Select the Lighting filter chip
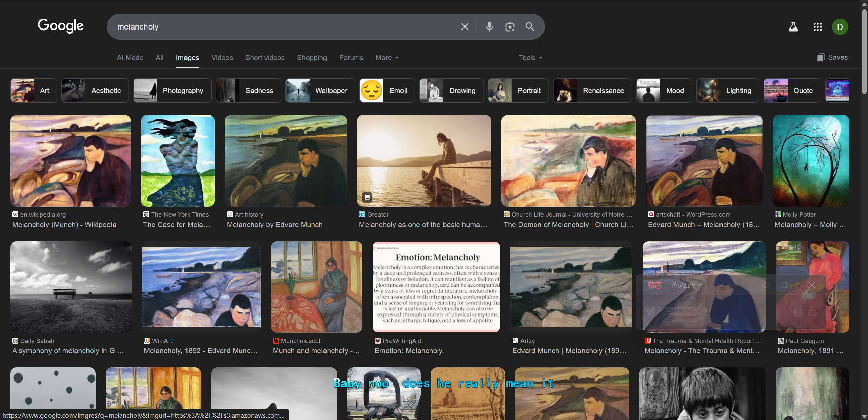This screenshot has height=420, width=868. [x=728, y=91]
